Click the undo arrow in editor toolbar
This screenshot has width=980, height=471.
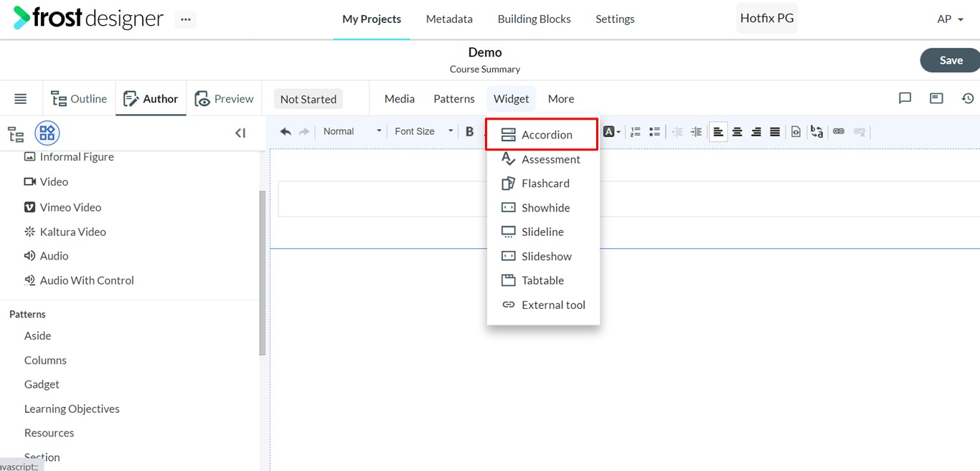[286, 131]
